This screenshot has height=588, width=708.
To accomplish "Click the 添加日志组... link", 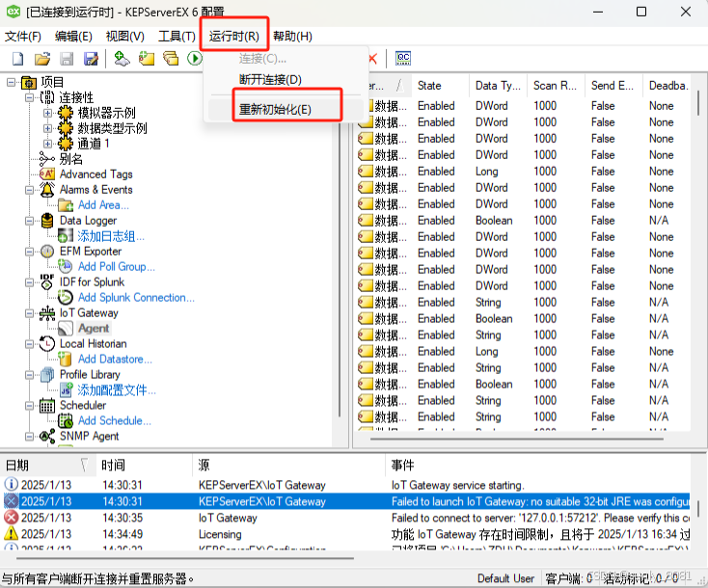I will click(111, 236).
